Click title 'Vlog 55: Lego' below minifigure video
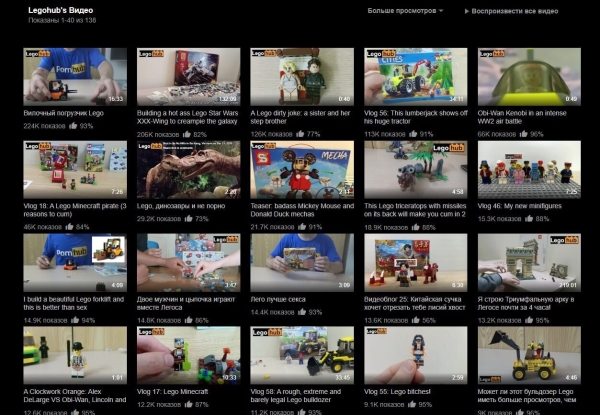 397,392
